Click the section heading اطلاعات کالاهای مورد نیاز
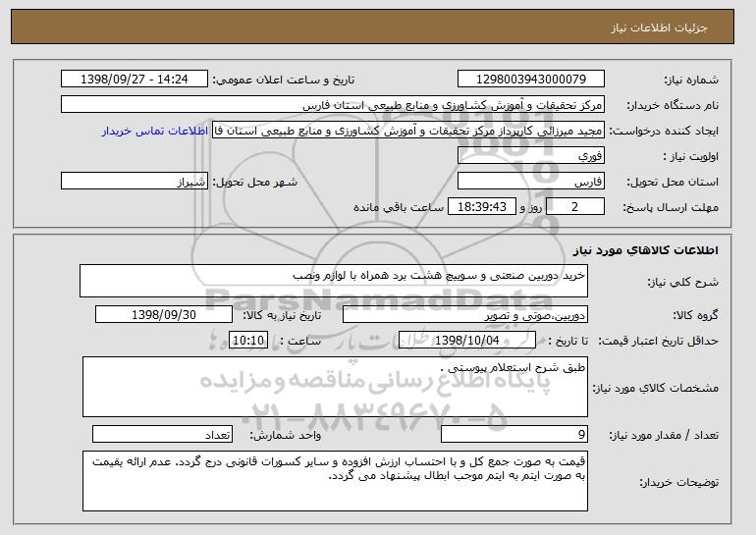756x535 pixels. pyautogui.click(x=646, y=250)
